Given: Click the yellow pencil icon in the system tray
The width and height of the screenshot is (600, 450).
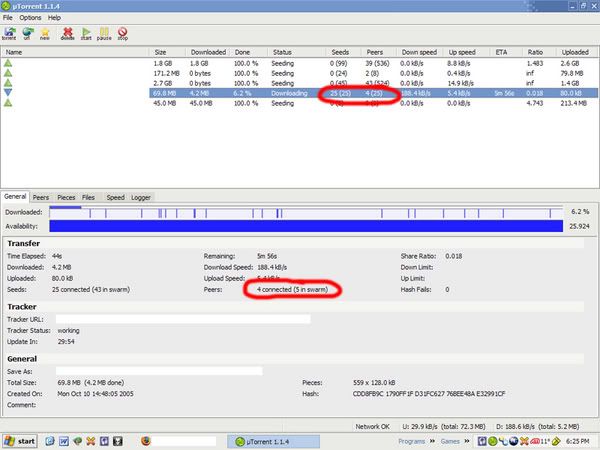Looking at the screenshot, I should click(x=556, y=441).
